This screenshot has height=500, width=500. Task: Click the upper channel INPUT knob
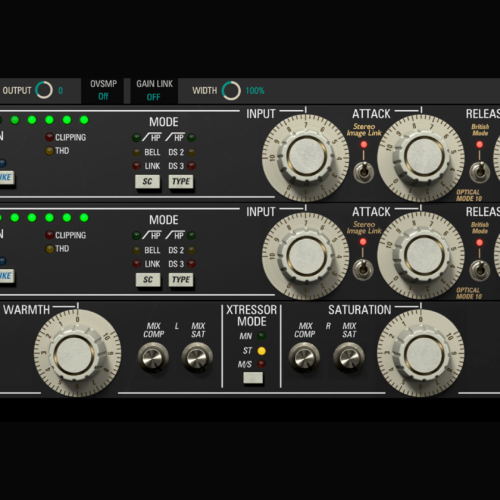(306, 158)
